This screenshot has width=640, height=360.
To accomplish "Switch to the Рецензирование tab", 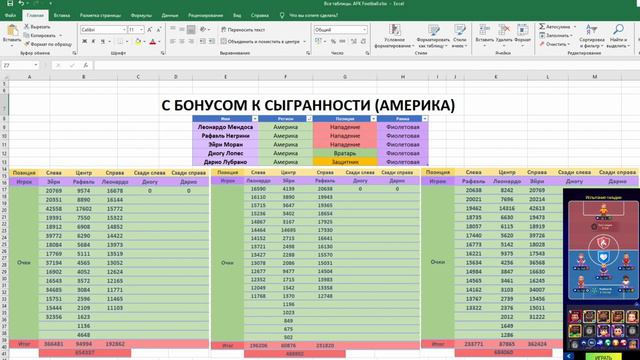I will pyautogui.click(x=205, y=16).
